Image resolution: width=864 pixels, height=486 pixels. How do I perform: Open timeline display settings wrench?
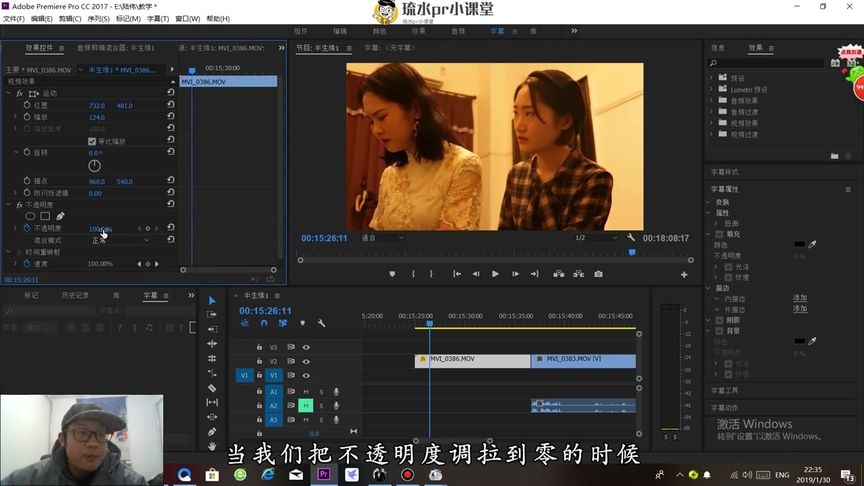(321, 323)
